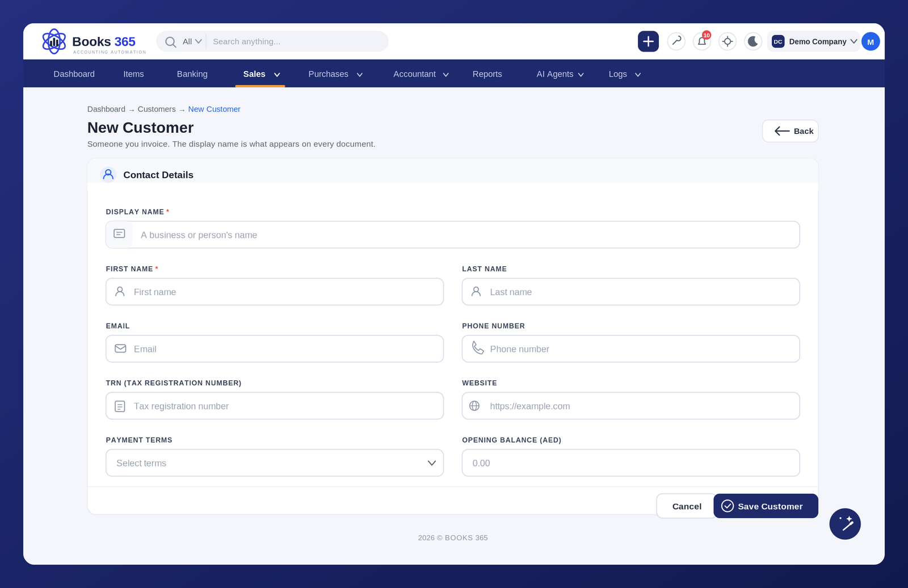Click the '2026 © BOOKS 365' footer text
Screen dimensions: 908x588
coord(453,537)
